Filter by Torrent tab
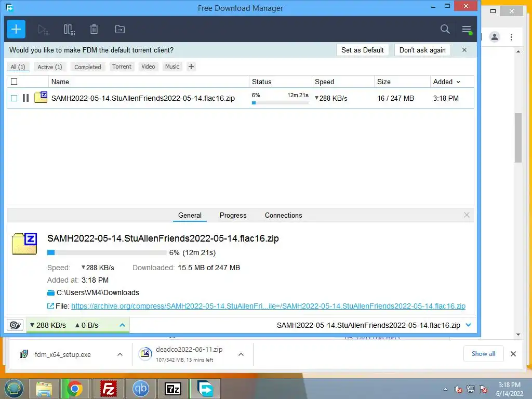The height and width of the screenshot is (399, 532). tap(122, 66)
